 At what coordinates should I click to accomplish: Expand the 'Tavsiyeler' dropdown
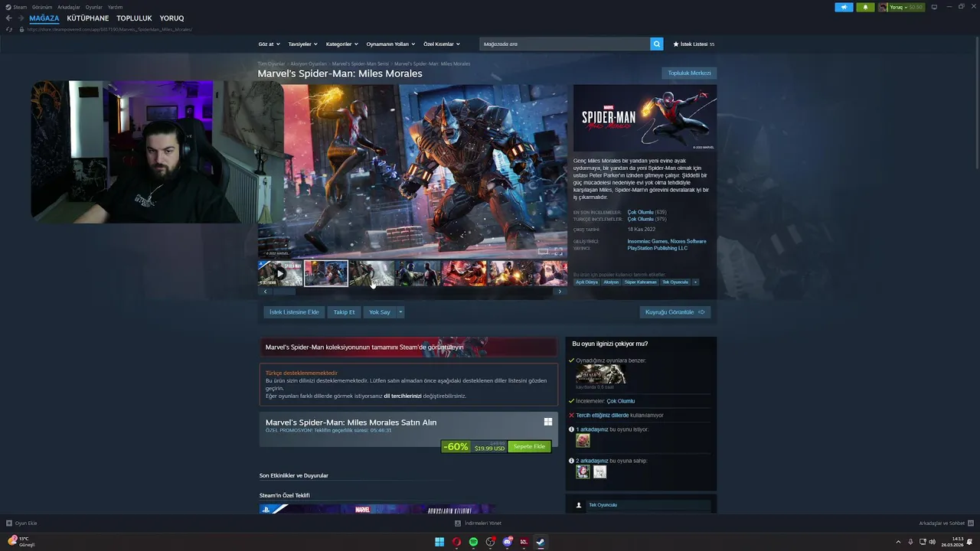(x=302, y=44)
